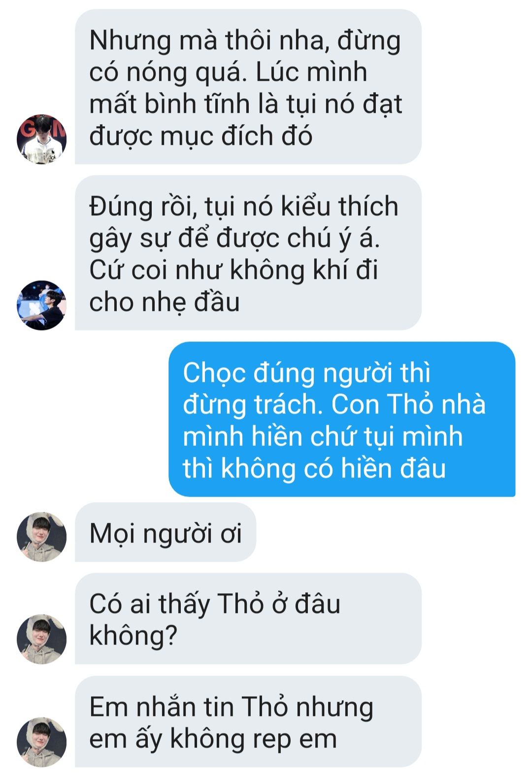Click the line "mất bình tĩnh là tụi nó đạt"
This screenshot has width=532, height=777.
tap(246, 104)
